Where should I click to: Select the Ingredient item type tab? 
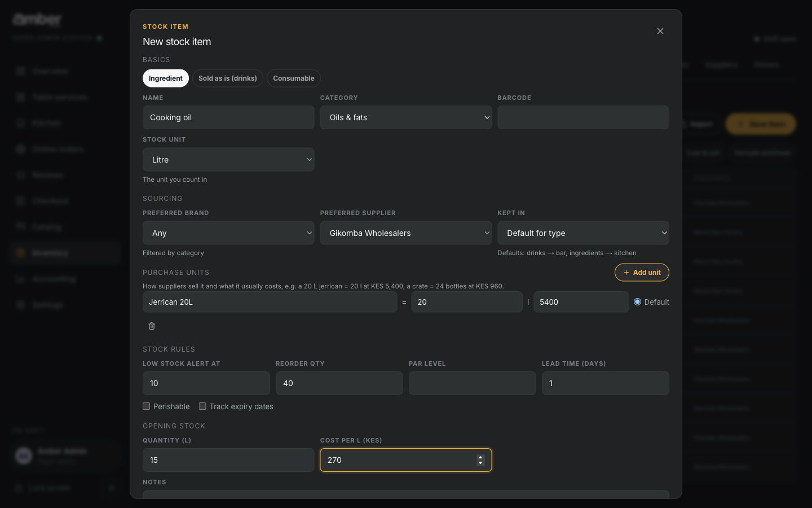[x=166, y=78]
